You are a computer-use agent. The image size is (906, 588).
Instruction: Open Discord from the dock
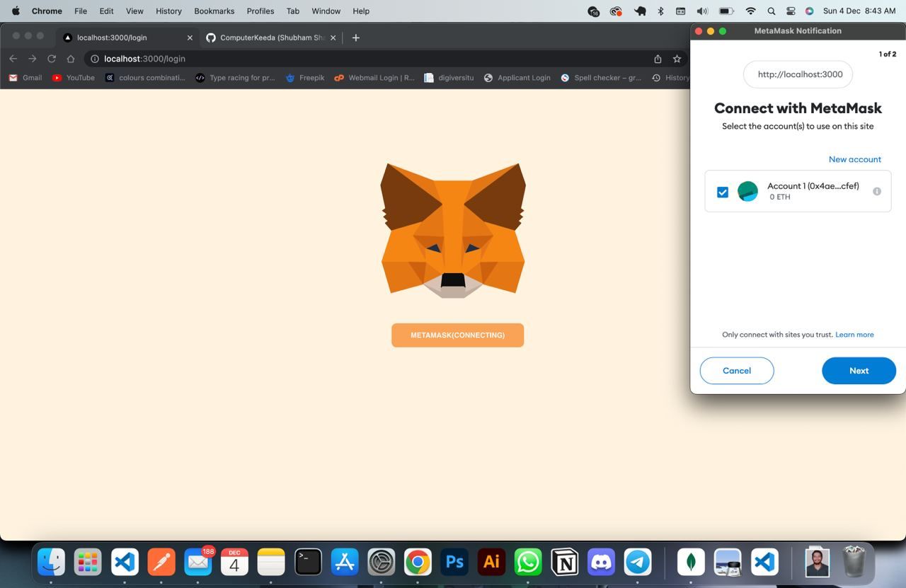(602, 562)
